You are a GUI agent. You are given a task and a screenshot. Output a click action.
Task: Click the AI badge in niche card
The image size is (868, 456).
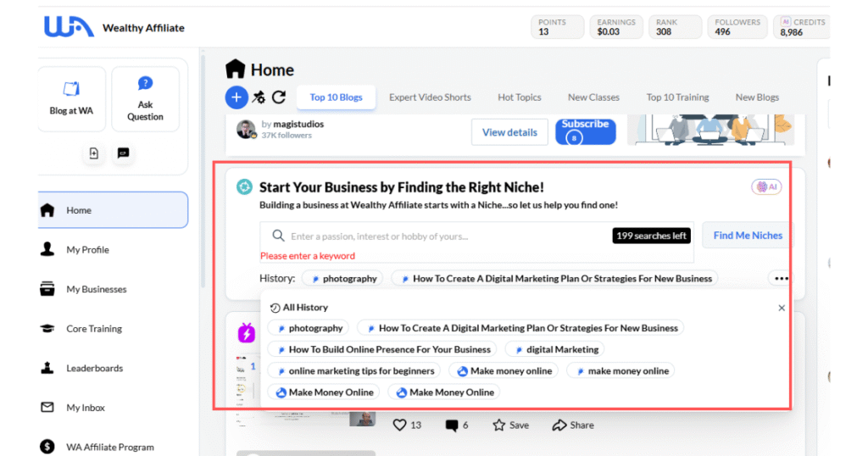(x=766, y=187)
